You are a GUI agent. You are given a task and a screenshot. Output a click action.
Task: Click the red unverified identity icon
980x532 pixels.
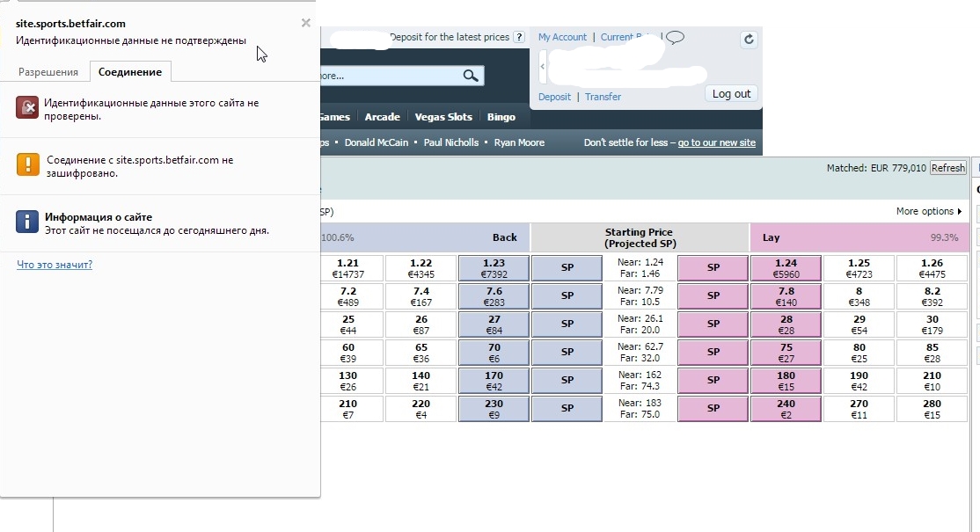click(27, 108)
